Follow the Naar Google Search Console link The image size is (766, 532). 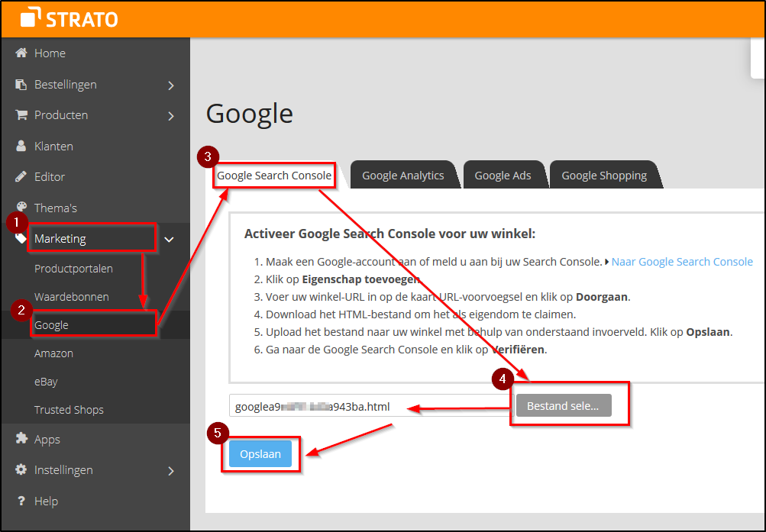point(682,262)
